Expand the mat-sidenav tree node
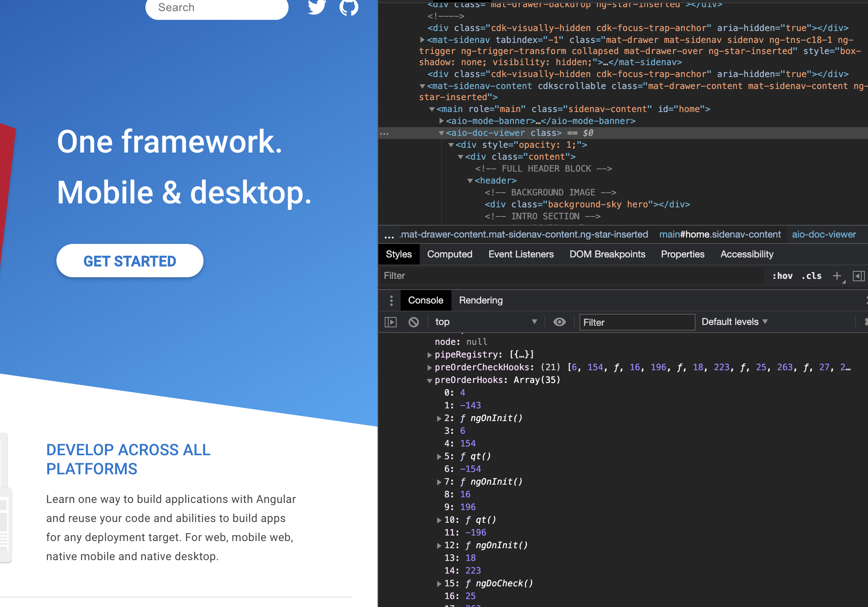This screenshot has width=868, height=607. [x=422, y=40]
